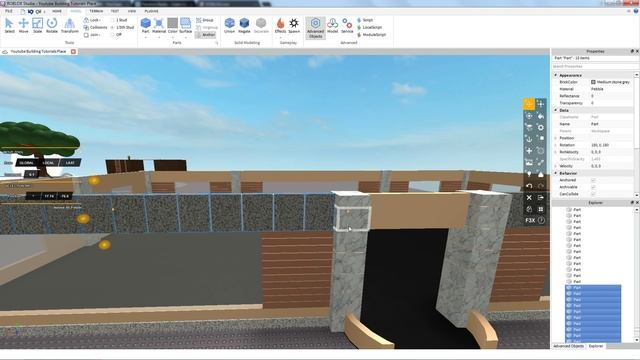The image size is (640, 360).
Task: Toggle the Anchored checkbox
Action: click(x=593, y=180)
